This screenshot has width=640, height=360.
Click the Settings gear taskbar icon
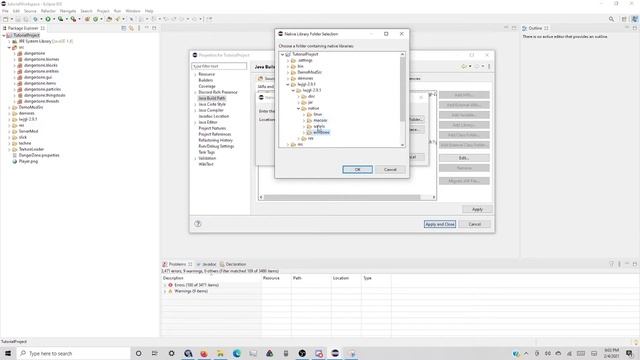[171, 353]
